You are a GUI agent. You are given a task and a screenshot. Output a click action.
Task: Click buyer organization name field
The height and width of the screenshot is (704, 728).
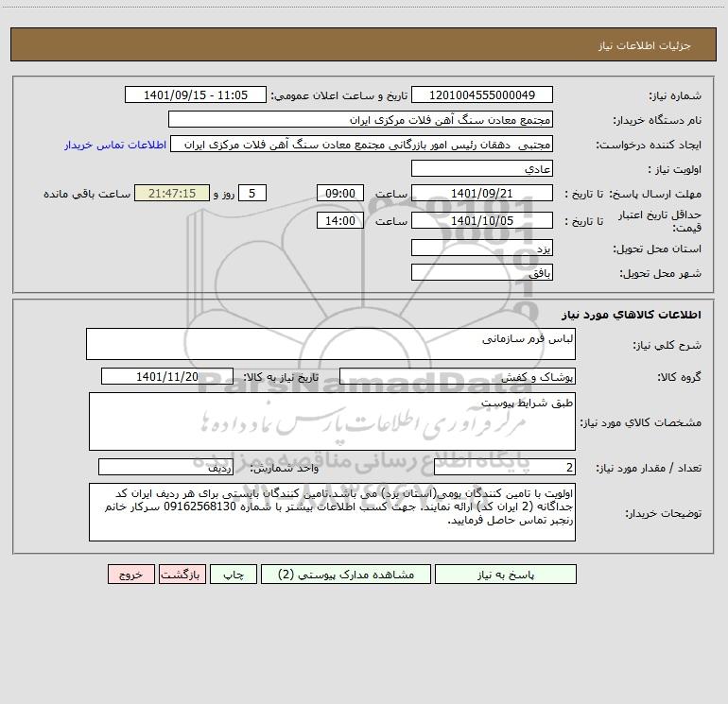(360, 119)
